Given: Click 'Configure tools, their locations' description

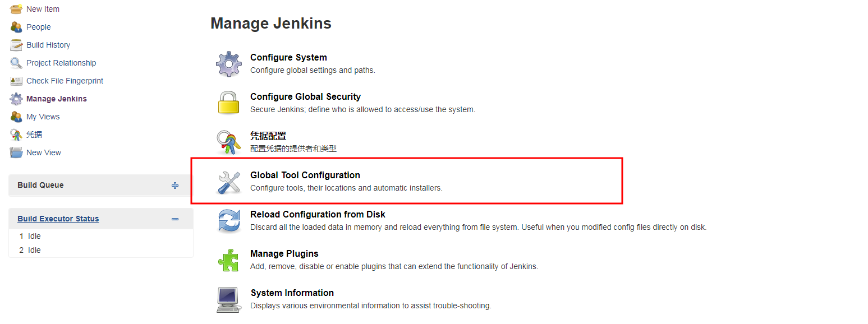Looking at the screenshot, I should click(346, 188).
